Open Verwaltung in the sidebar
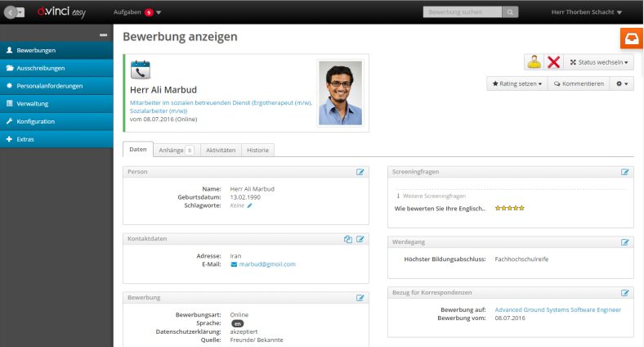644x347 pixels. click(x=56, y=104)
